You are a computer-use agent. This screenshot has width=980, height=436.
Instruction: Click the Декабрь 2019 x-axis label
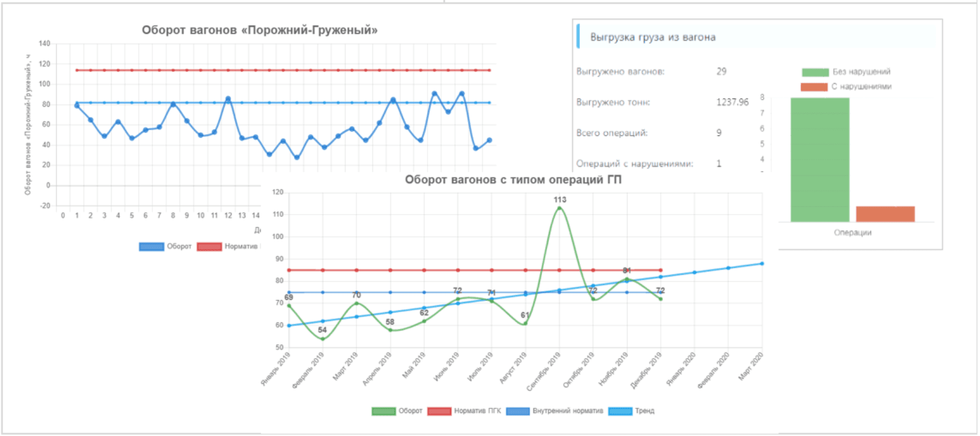coord(646,371)
